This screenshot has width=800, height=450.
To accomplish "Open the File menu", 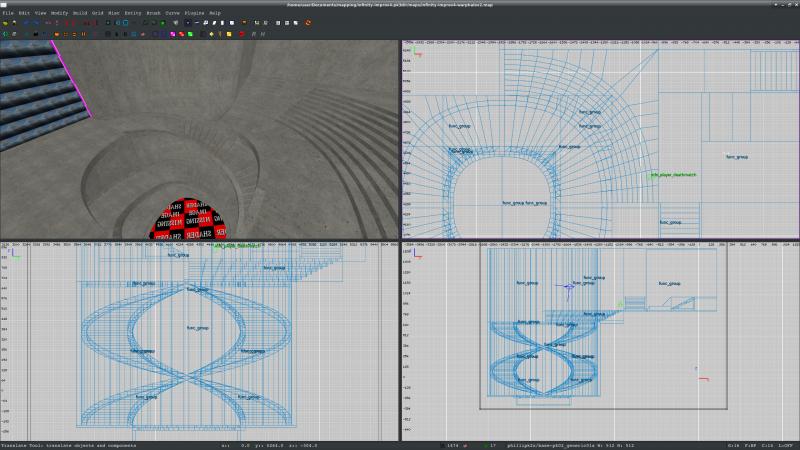I will point(7,13).
